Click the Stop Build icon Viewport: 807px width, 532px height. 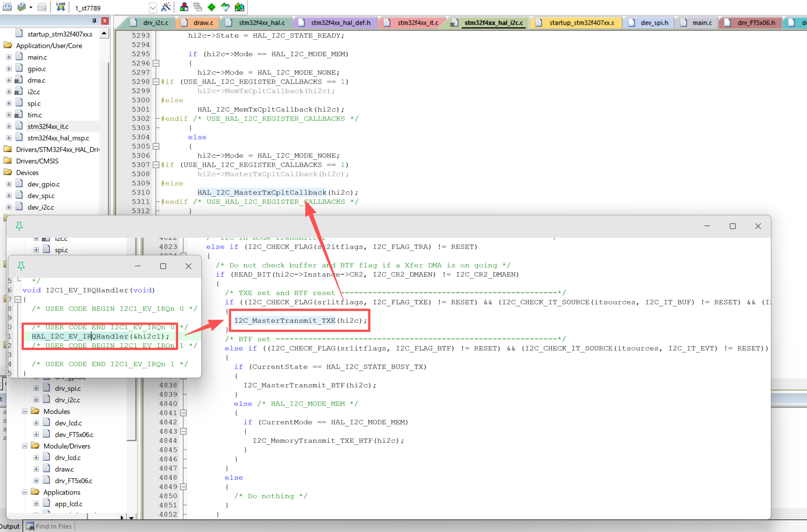click(42, 7)
